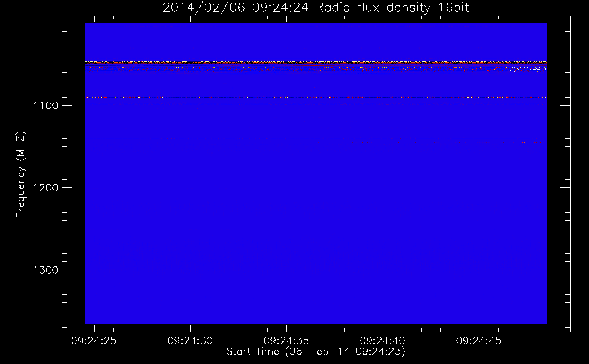
Task: Click the 09:24:45 time tick label
Action: [479, 341]
